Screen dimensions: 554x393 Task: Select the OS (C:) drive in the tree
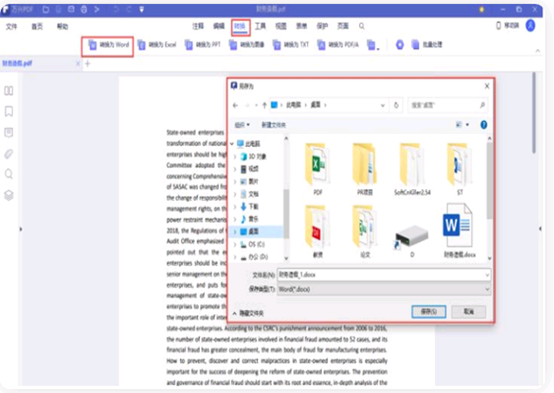pyautogui.click(x=252, y=244)
